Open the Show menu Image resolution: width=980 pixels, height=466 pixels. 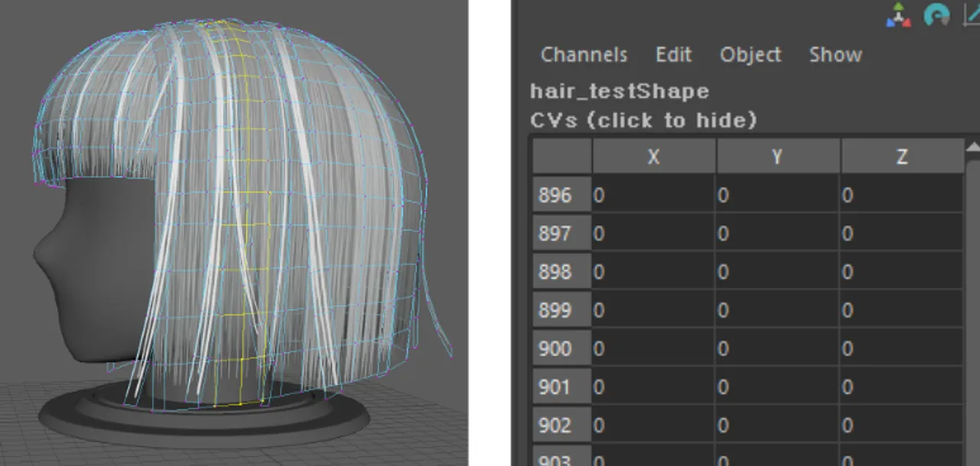835,55
